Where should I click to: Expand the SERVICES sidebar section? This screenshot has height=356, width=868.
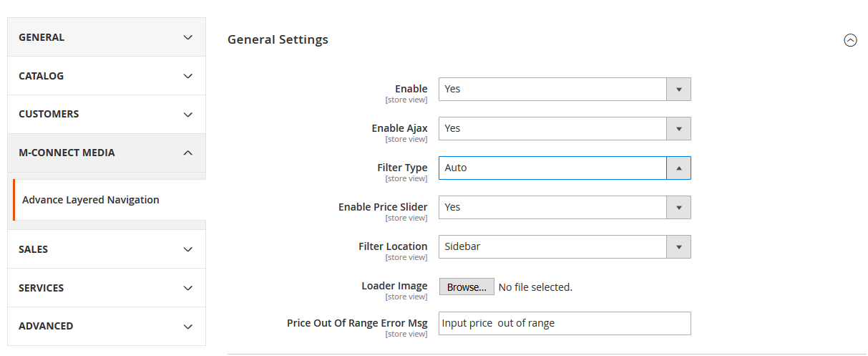tap(106, 288)
